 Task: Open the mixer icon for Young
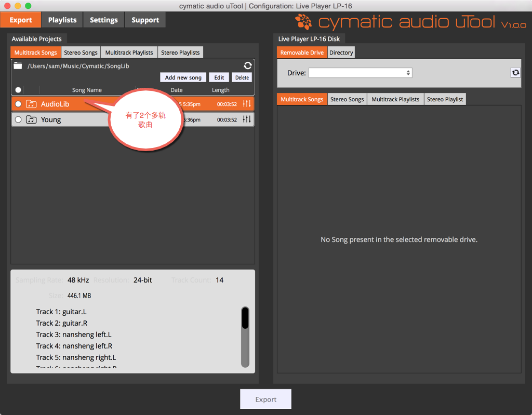coord(247,119)
